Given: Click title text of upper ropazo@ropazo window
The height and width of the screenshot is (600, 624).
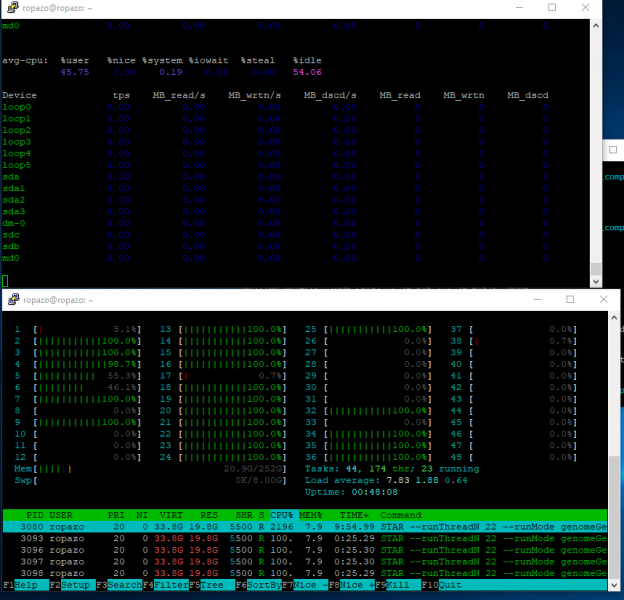Looking at the screenshot, I should click(57, 8).
